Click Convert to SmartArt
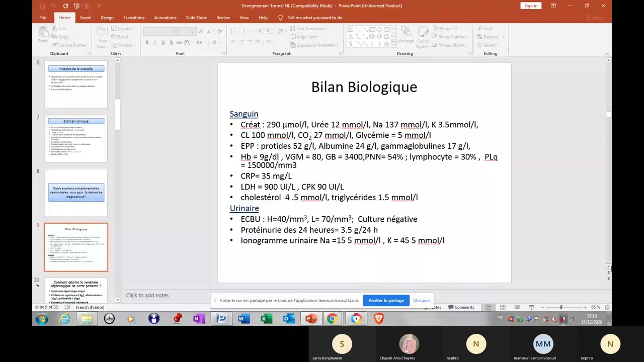 tap(313, 45)
